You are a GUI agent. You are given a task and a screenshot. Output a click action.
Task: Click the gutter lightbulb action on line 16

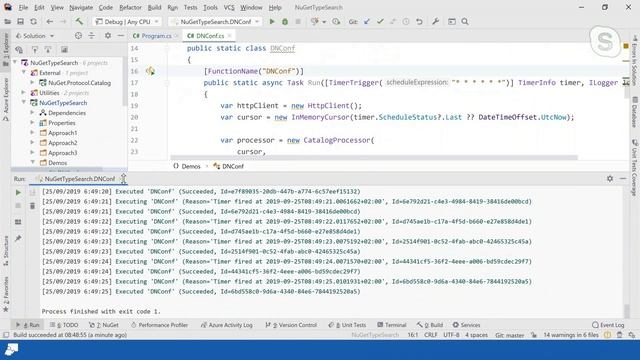pyautogui.click(x=150, y=71)
